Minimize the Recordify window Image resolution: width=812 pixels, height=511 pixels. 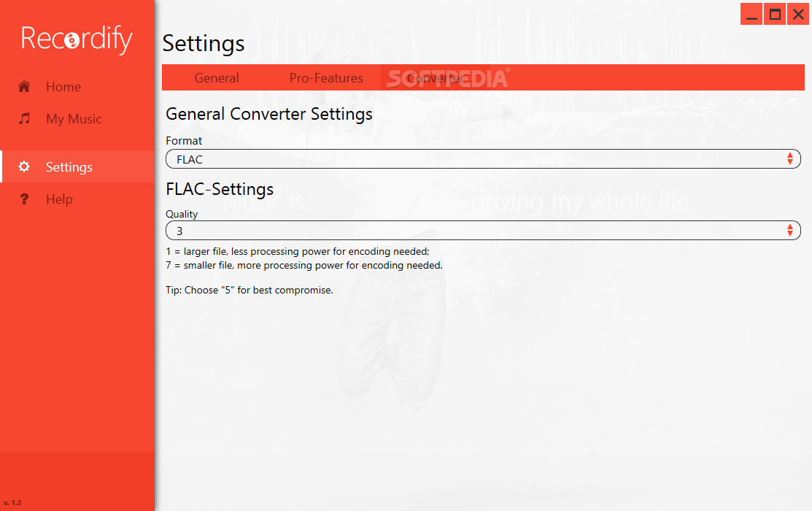751,14
